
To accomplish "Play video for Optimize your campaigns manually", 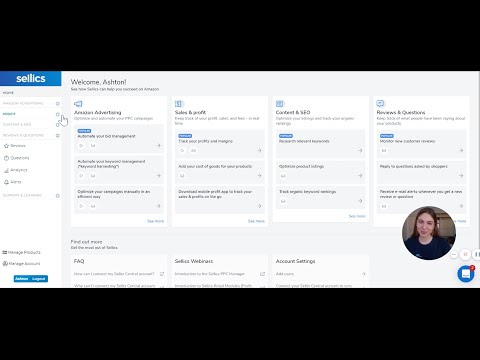I will click(x=81, y=206).
